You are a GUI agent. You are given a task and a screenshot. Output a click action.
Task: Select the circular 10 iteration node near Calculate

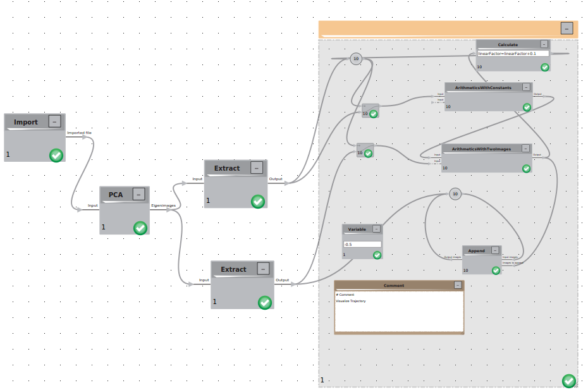pyautogui.click(x=356, y=59)
